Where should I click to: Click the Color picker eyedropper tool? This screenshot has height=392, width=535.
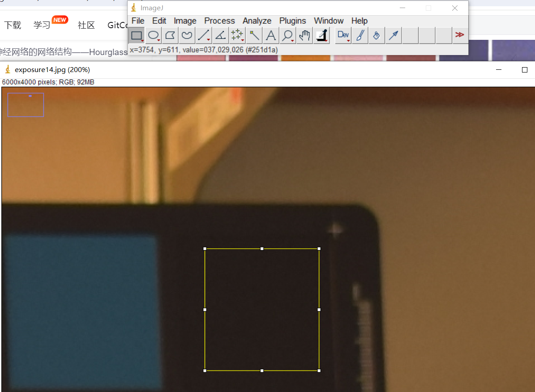[321, 35]
